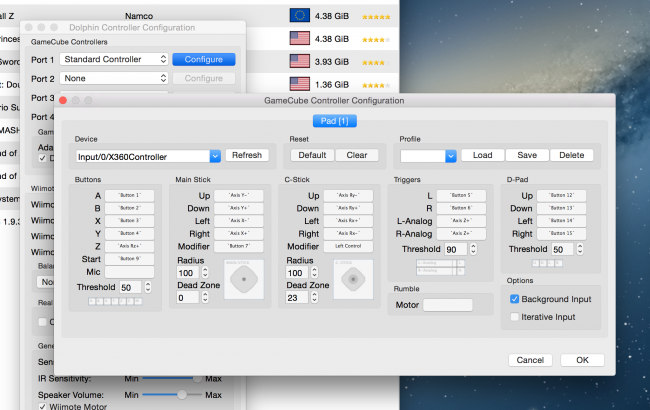The image size is (650, 410).
Task: Click the Default reset button
Action: (312, 155)
